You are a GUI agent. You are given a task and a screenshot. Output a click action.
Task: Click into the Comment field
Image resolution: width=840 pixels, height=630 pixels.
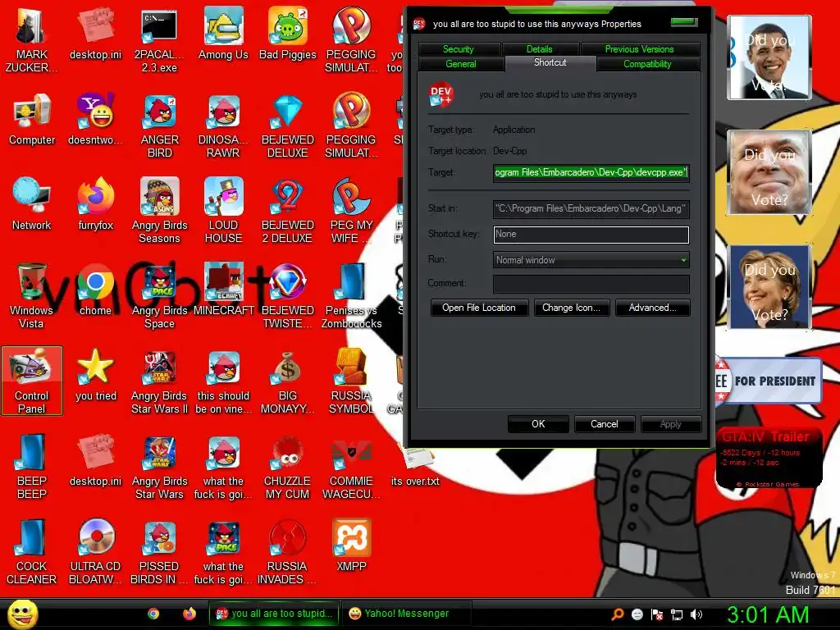[591, 283]
